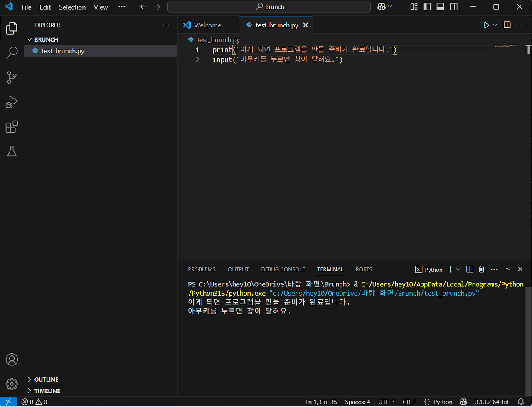Open the Manage gear icon

point(12,384)
